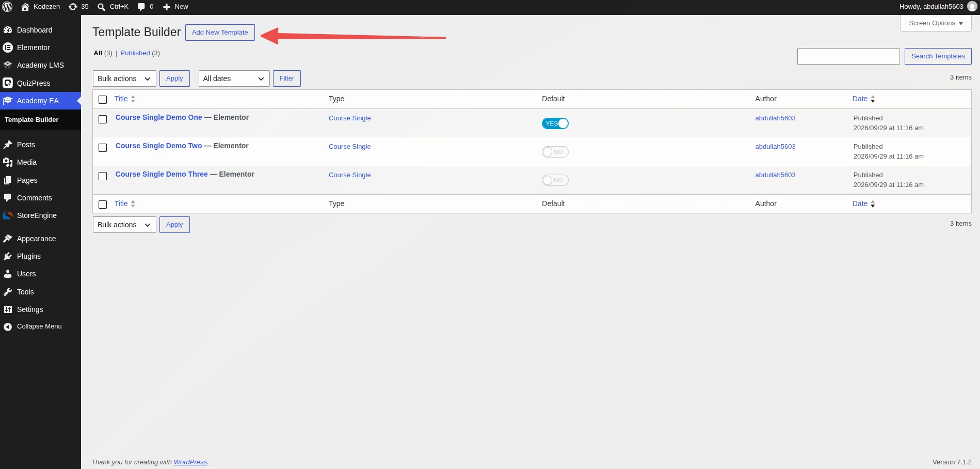The height and width of the screenshot is (469, 980).
Task: Enable default toggle for Demo Two
Action: click(555, 152)
